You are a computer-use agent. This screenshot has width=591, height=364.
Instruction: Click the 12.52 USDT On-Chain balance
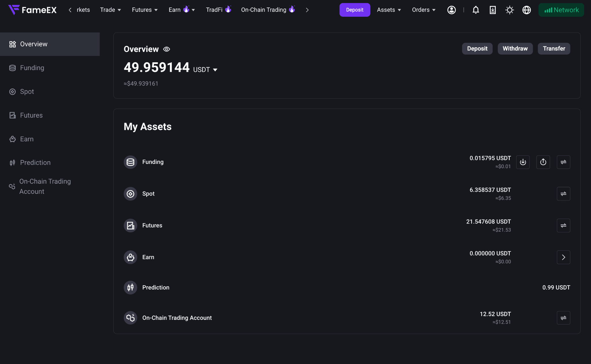495,314
